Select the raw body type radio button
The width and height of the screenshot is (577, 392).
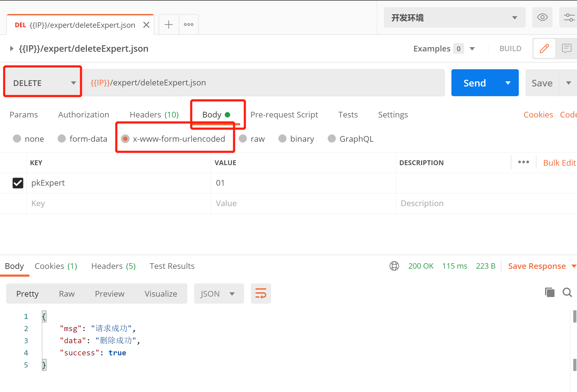(243, 138)
